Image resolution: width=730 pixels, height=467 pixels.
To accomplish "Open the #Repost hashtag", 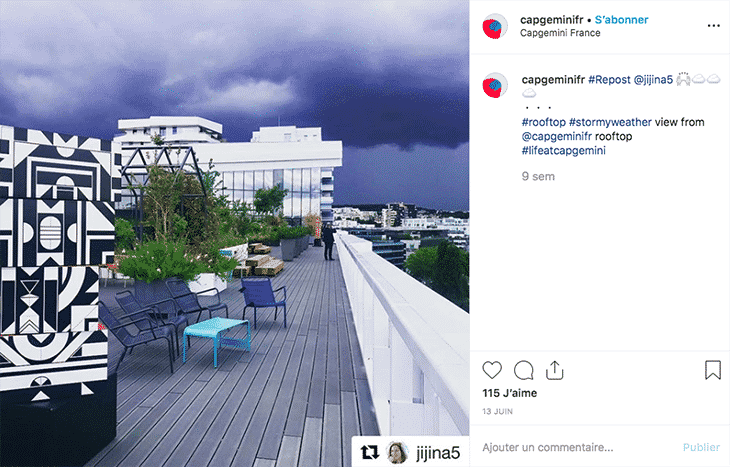I will pyautogui.click(x=609, y=80).
